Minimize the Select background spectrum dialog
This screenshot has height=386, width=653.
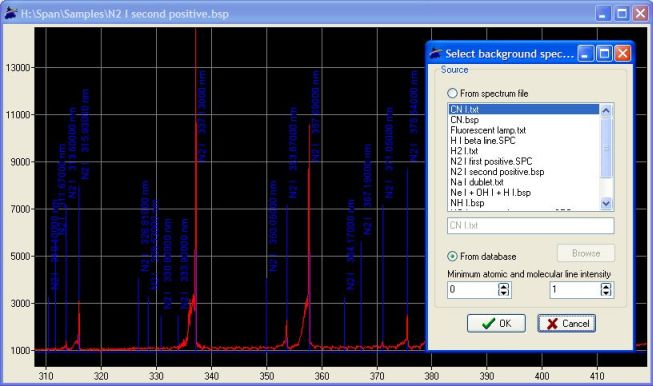[x=585, y=54]
